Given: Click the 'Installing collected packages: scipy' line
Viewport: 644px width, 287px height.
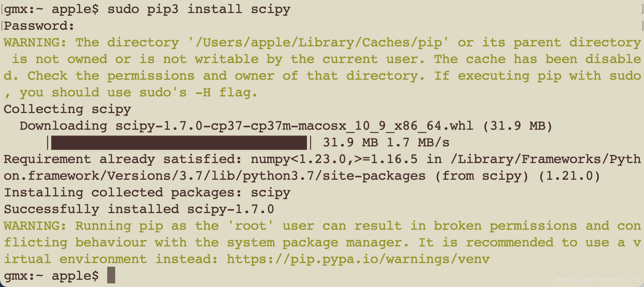Looking at the screenshot, I should [147, 193].
